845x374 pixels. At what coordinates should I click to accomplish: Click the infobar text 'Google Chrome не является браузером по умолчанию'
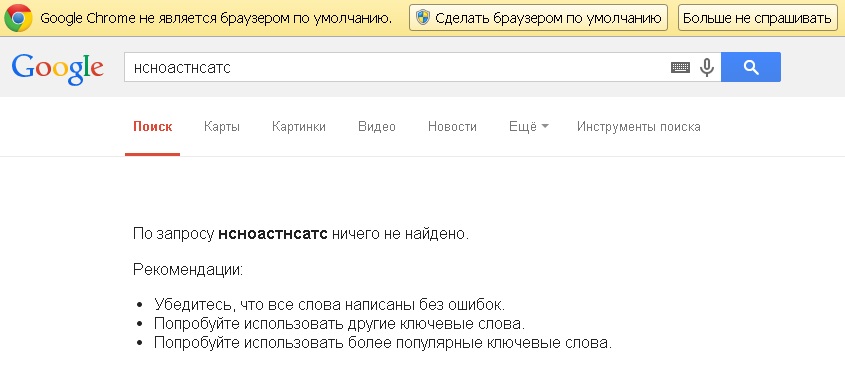216,19
